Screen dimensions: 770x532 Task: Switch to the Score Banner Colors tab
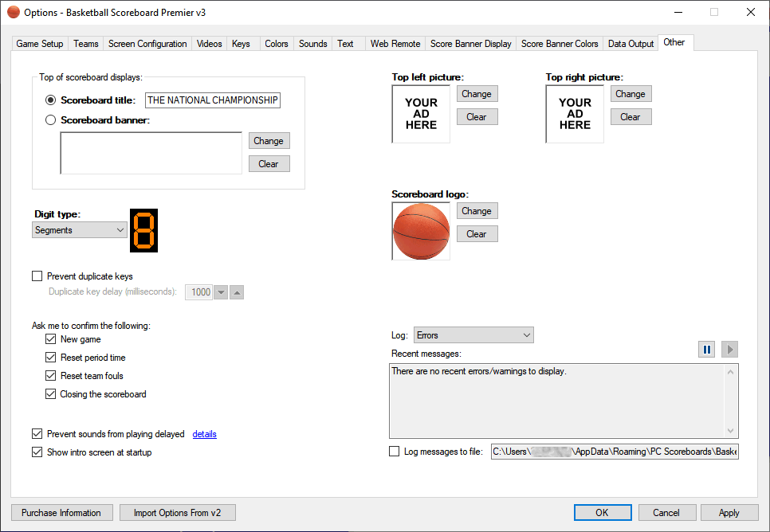(560, 44)
